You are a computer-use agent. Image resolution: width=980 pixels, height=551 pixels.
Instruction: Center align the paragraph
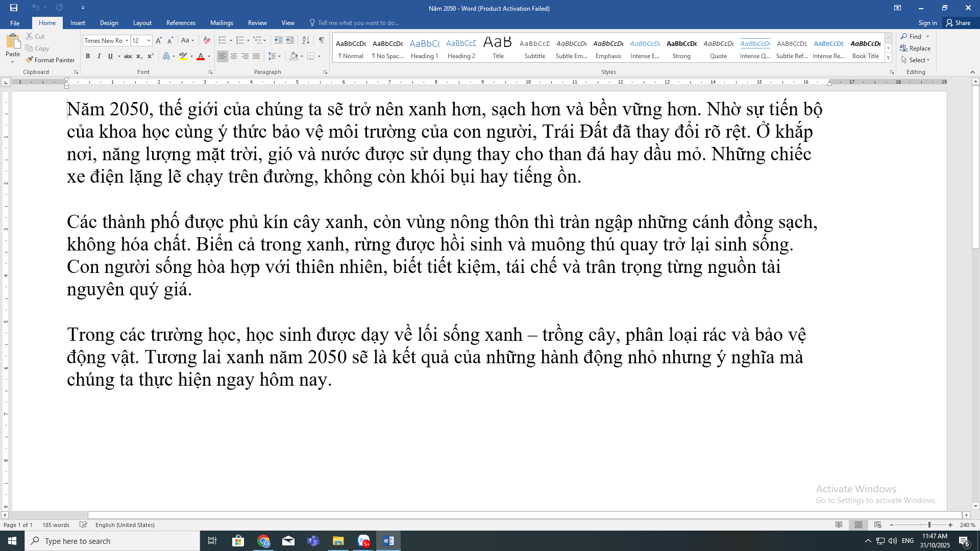(x=234, y=56)
